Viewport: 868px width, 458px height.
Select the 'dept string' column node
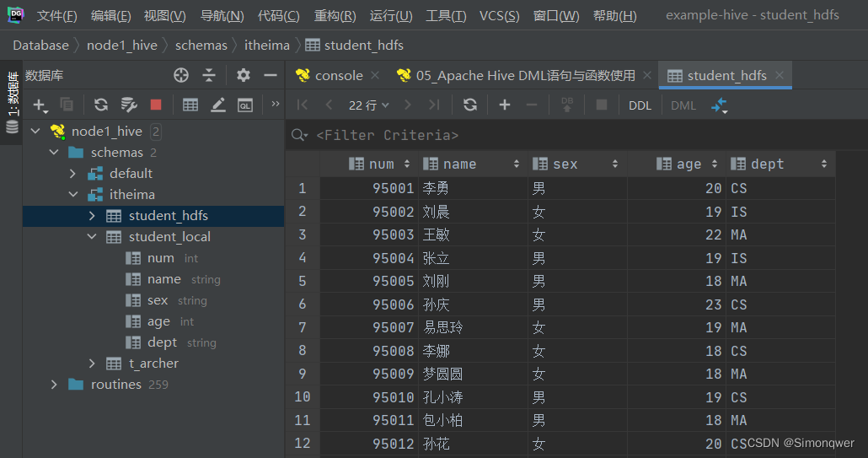click(170, 342)
